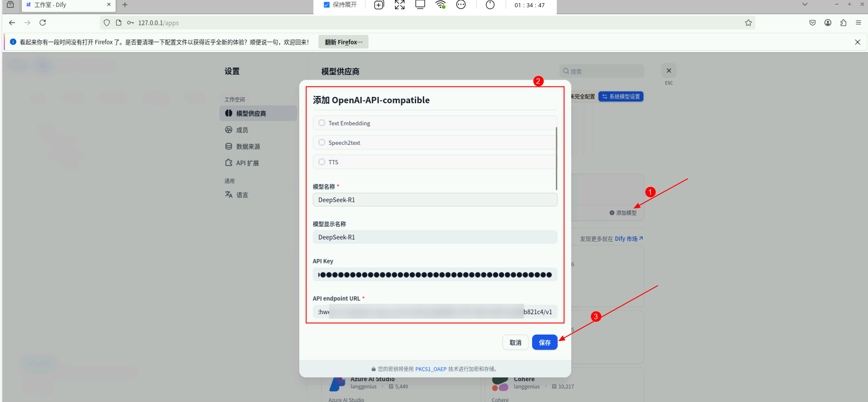Select 模型供应商 in settings sidebar
868x402 pixels.
[258, 113]
